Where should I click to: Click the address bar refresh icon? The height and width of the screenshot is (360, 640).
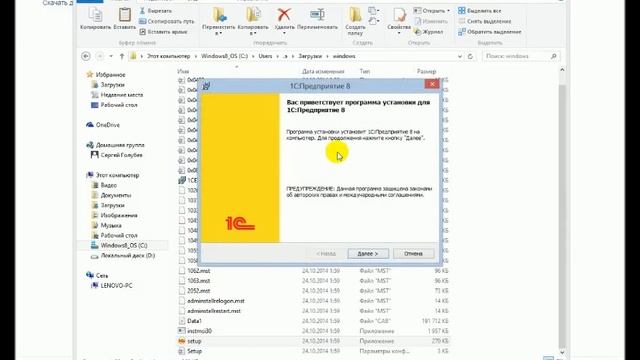point(470,56)
